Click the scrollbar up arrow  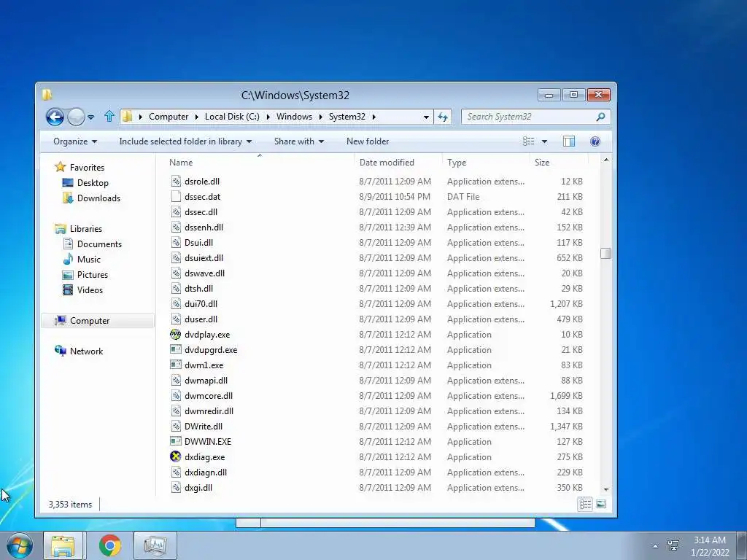pos(606,160)
